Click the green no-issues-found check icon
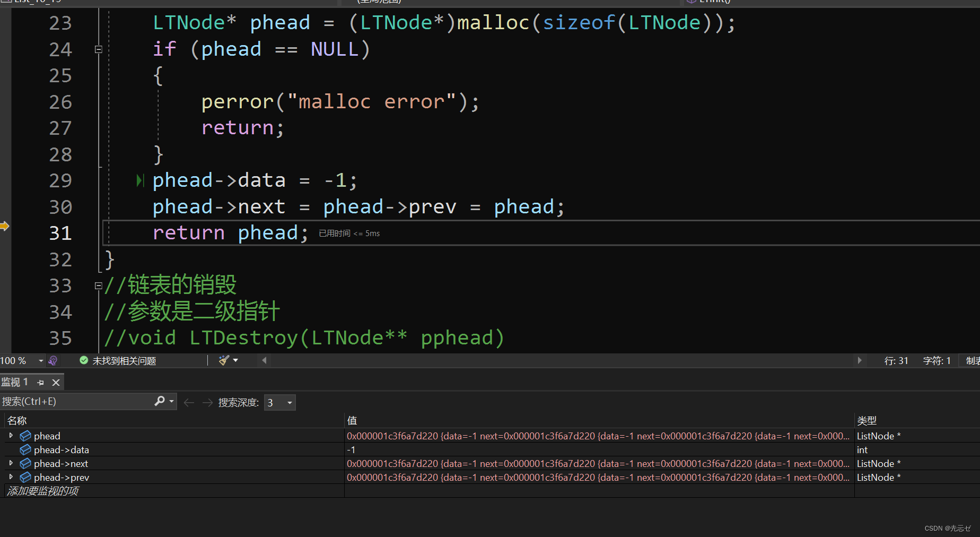This screenshot has width=980, height=537. (x=84, y=360)
